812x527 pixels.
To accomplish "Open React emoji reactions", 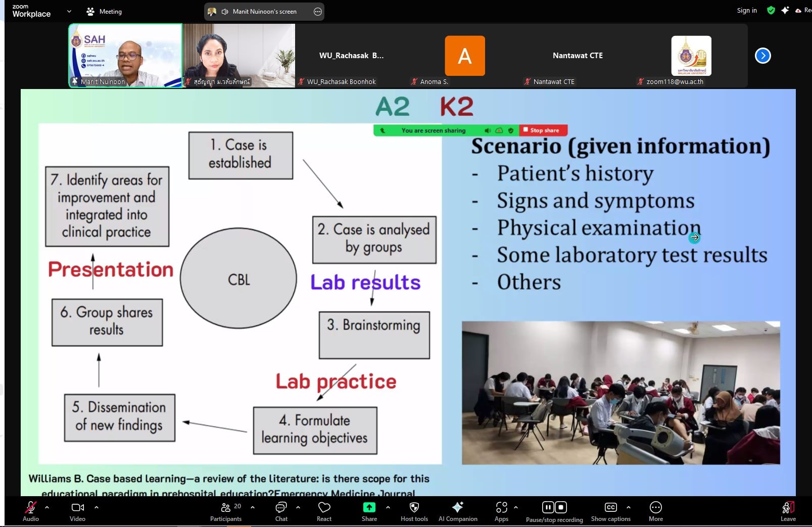I will tap(324, 508).
